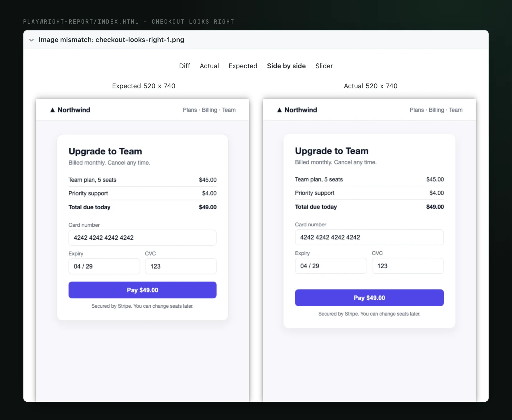
Task: Click Total due today in Actual image
Action: 316,207
